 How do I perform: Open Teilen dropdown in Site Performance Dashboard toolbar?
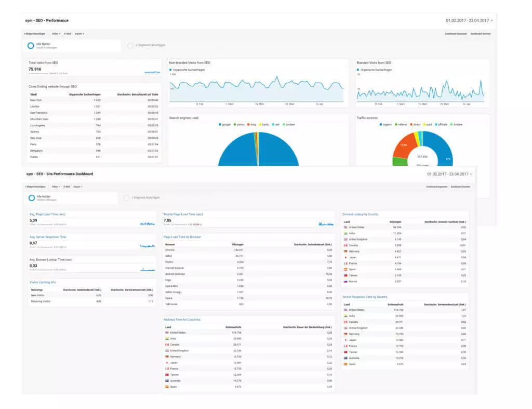56,187
